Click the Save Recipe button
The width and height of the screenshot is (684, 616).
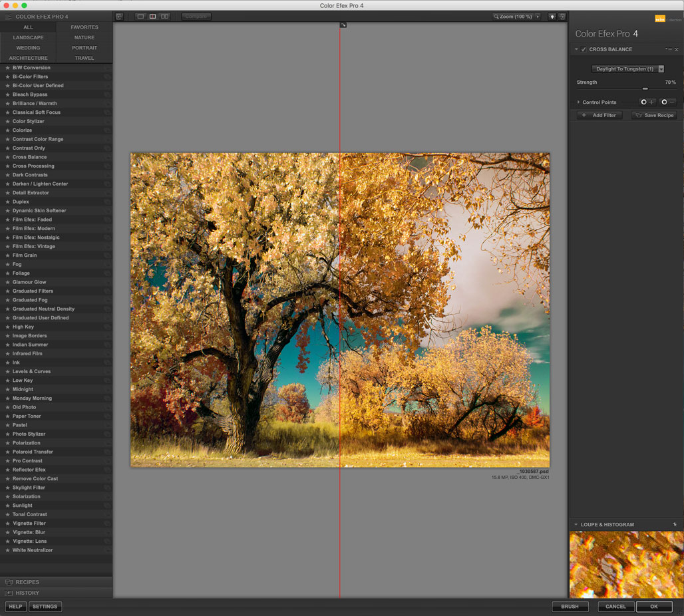[x=654, y=115]
